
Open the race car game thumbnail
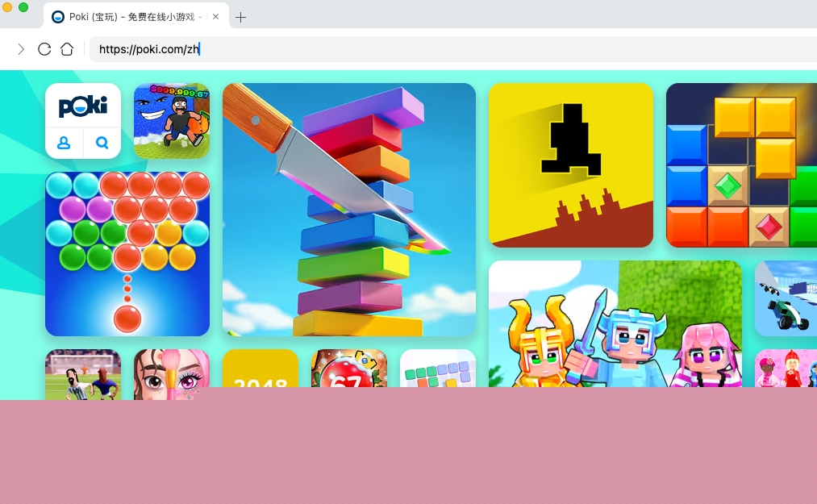[786, 298]
